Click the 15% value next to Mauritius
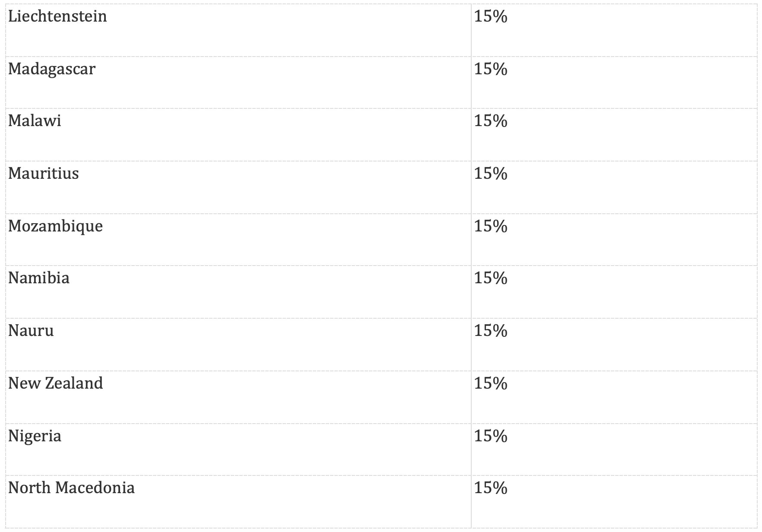 (491, 173)
